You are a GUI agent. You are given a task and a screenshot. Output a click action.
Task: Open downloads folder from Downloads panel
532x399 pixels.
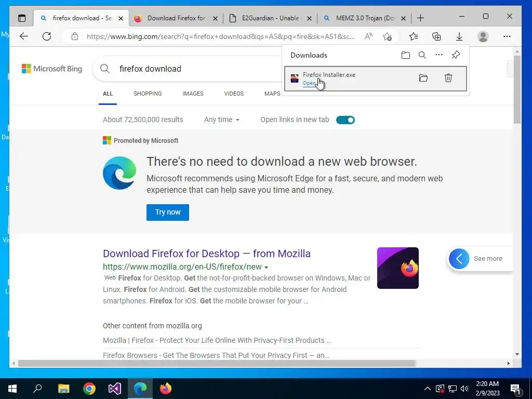coord(405,55)
